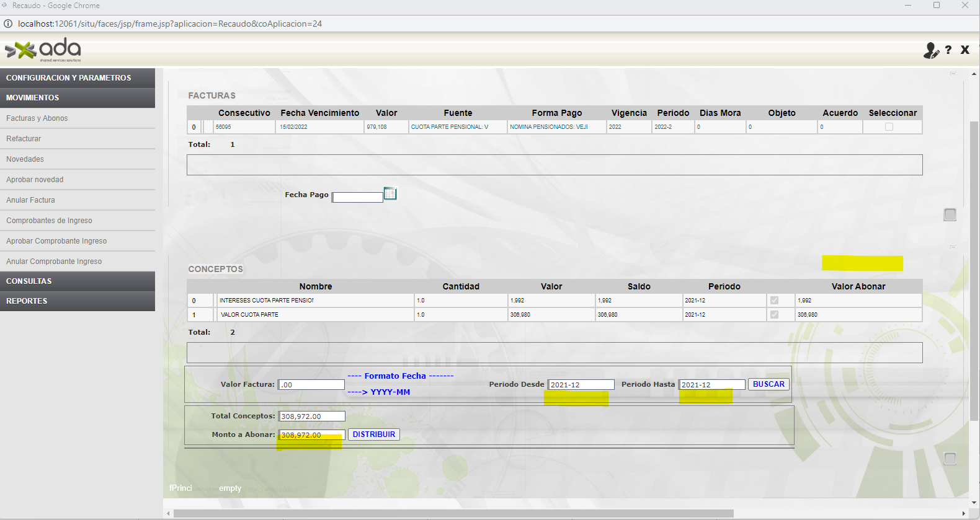The height and width of the screenshot is (520, 980).
Task: Select Anular Factura in the sidebar
Action: 31,200
